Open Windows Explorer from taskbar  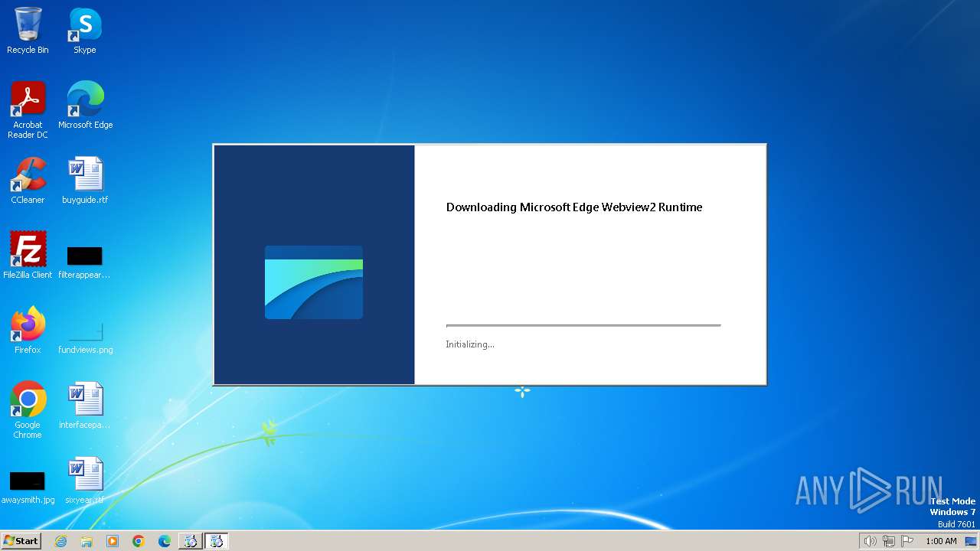pos(87,541)
